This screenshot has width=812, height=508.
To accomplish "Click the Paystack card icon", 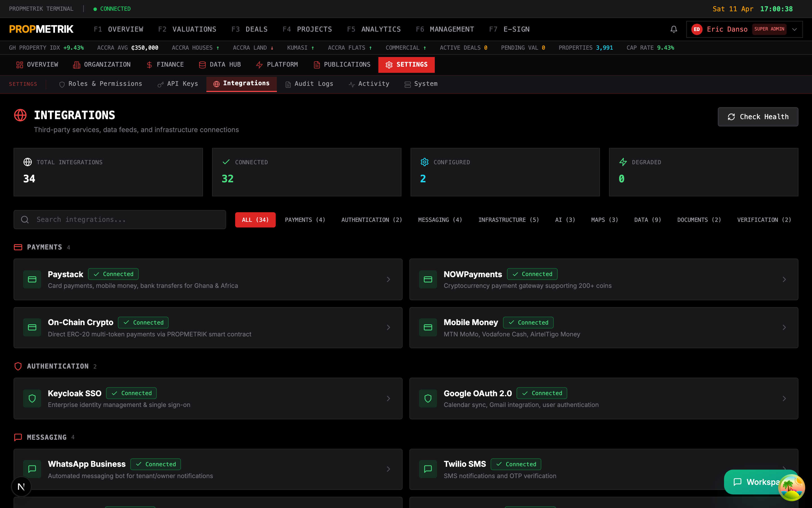I will click(x=32, y=279).
